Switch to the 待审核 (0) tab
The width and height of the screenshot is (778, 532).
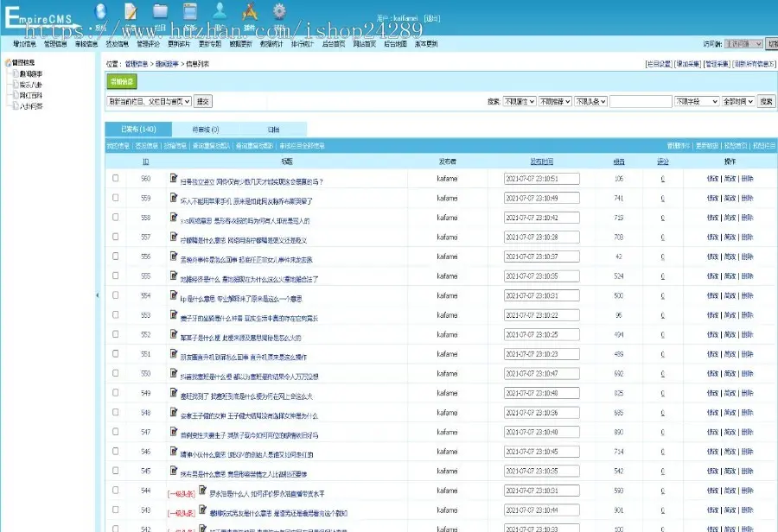coord(205,130)
